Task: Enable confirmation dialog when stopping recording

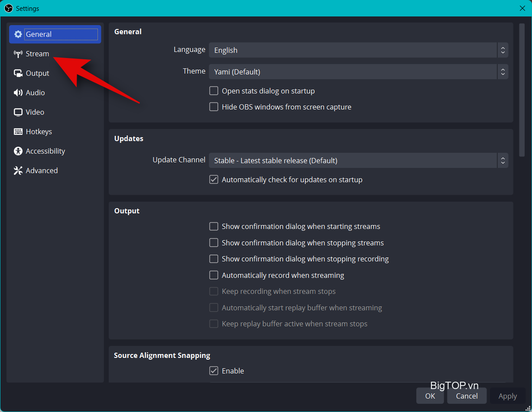Action: point(214,259)
